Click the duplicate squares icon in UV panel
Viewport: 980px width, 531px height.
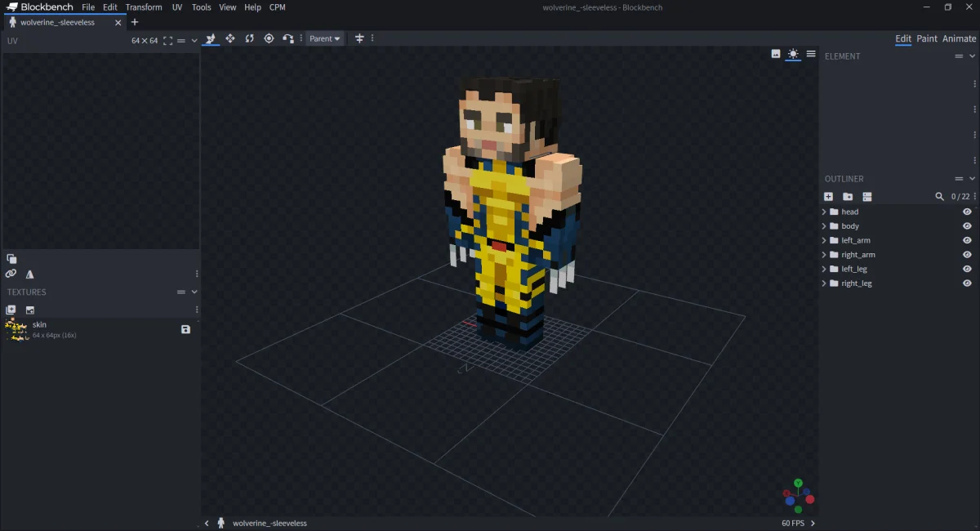point(11,259)
